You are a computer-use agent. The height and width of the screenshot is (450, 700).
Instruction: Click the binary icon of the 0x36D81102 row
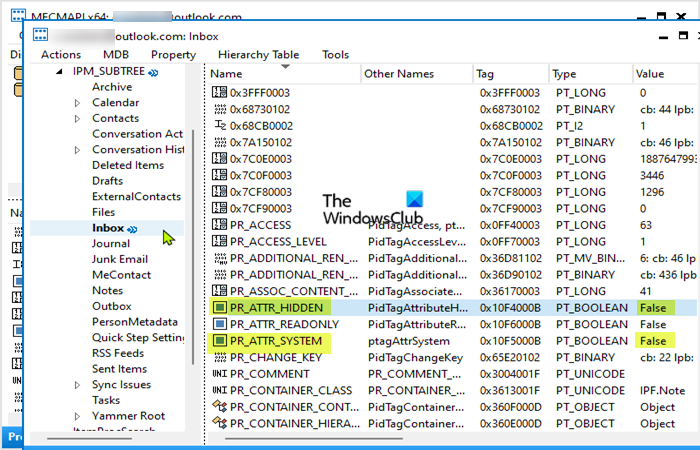click(220, 258)
